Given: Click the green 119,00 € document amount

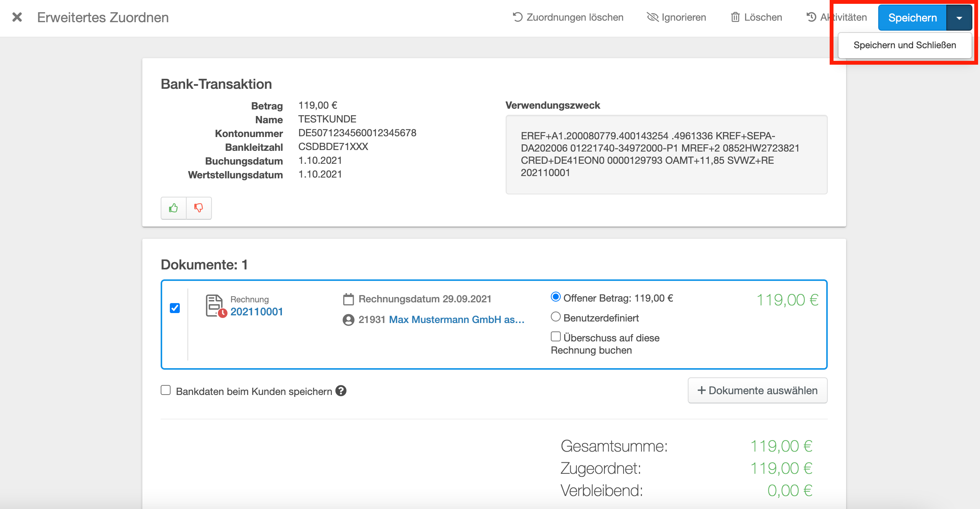Looking at the screenshot, I should click(787, 300).
